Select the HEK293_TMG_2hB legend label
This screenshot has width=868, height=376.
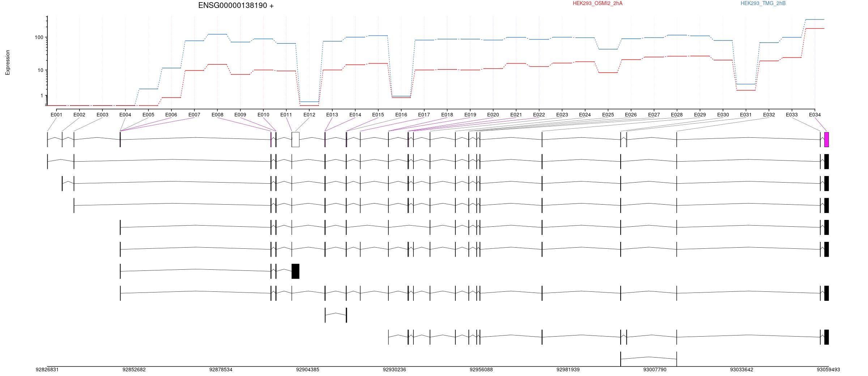(x=763, y=3)
